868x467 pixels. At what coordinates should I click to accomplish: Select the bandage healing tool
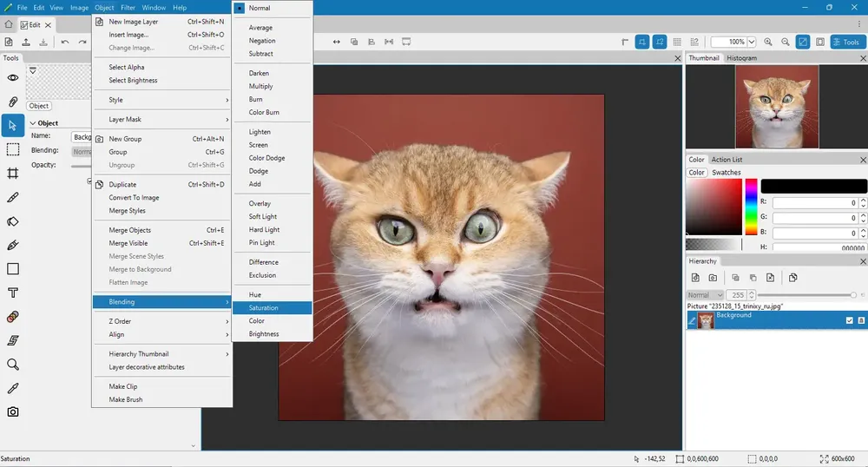13,317
